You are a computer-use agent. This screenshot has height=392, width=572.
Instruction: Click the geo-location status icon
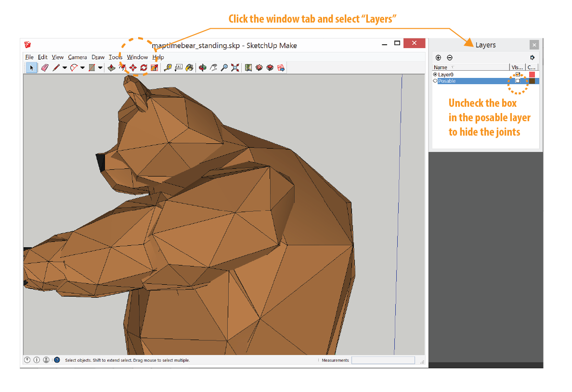point(27,360)
